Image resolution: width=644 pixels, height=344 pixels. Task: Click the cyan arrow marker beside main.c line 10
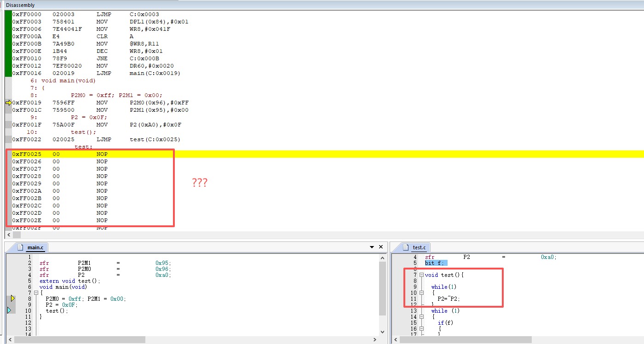(x=9, y=310)
